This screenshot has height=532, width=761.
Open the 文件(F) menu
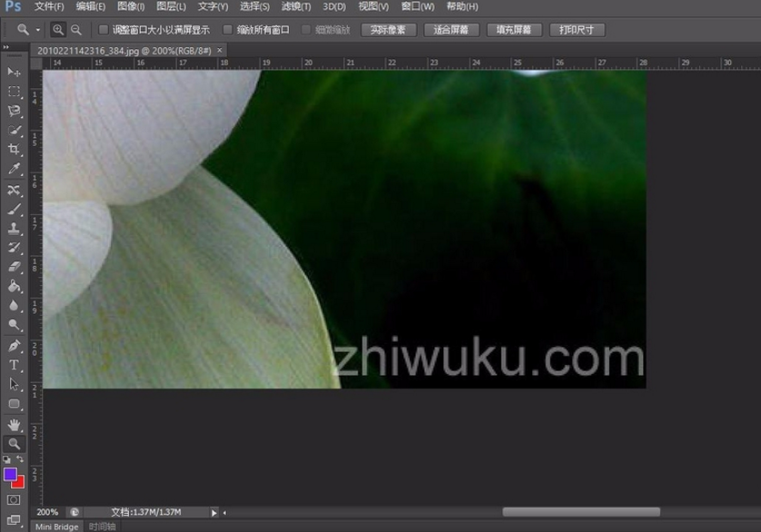[x=49, y=6]
